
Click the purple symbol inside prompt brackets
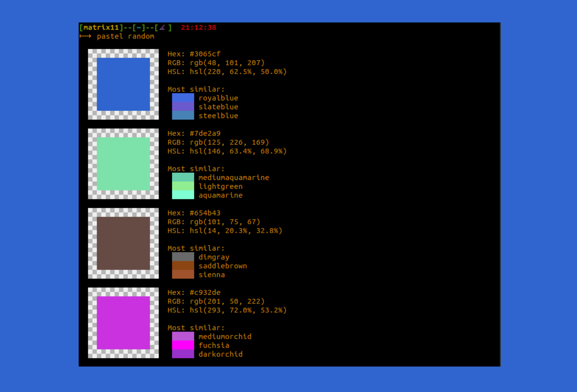click(x=162, y=28)
